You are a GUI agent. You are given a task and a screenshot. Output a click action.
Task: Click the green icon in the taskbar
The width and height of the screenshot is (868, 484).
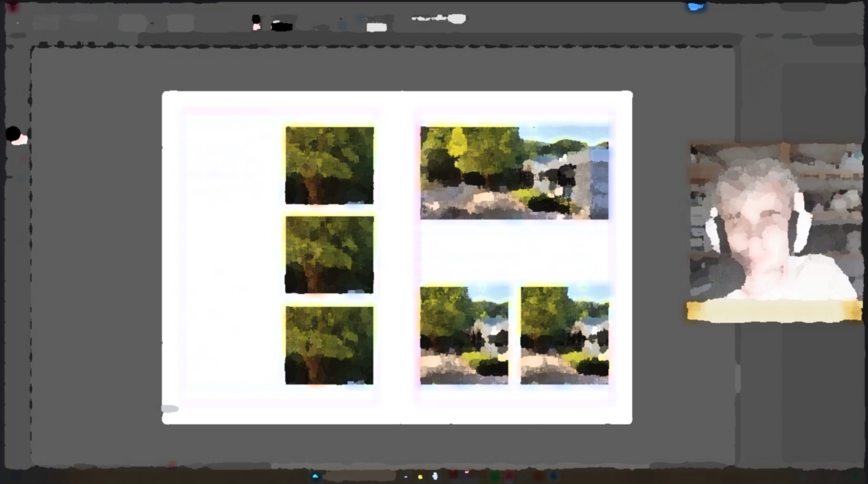click(x=494, y=476)
